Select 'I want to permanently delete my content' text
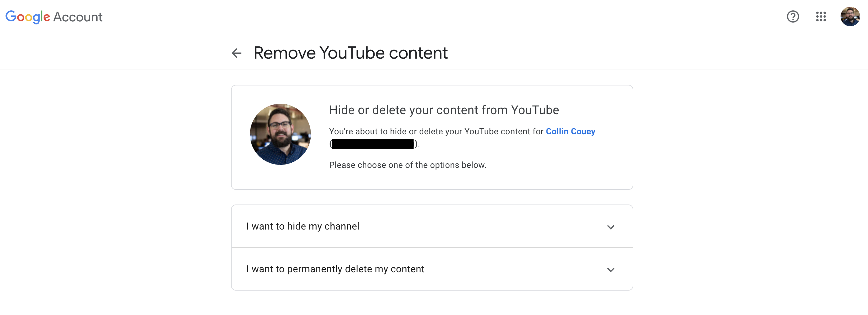The width and height of the screenshot is (868, 315). pyautogui.click(x=335, y=269)
